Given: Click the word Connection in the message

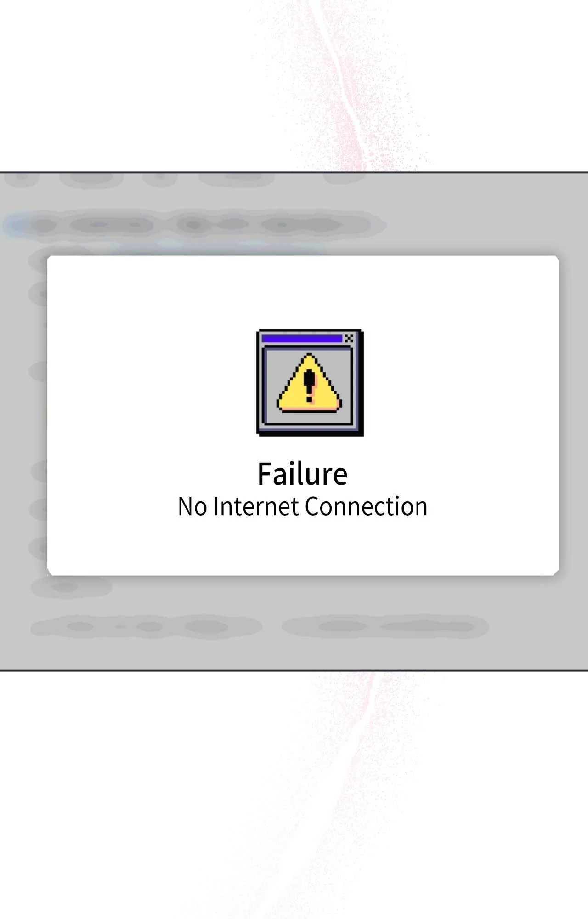Looking at the screenshot, I should (366, 506).
